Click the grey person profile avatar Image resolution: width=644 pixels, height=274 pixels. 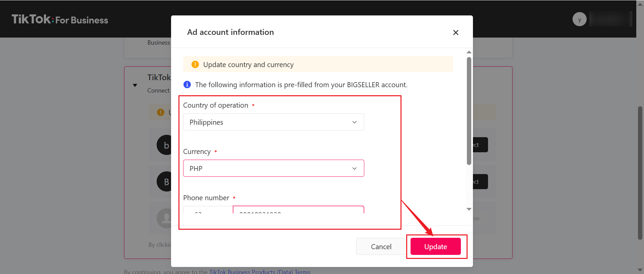coord(164,218)
